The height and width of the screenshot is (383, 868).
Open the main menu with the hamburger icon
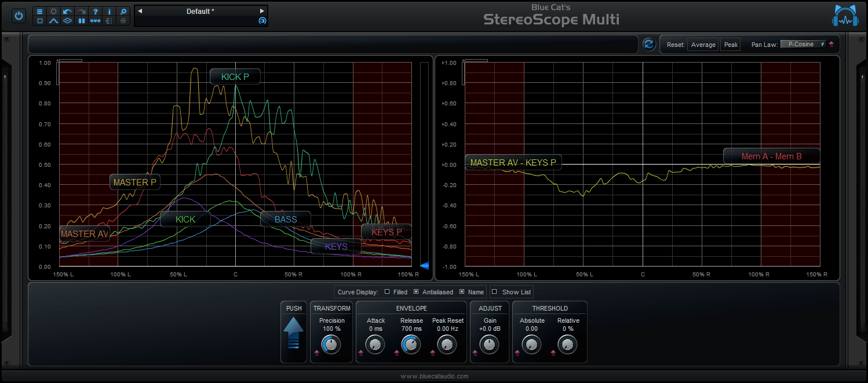pos(40,12)
